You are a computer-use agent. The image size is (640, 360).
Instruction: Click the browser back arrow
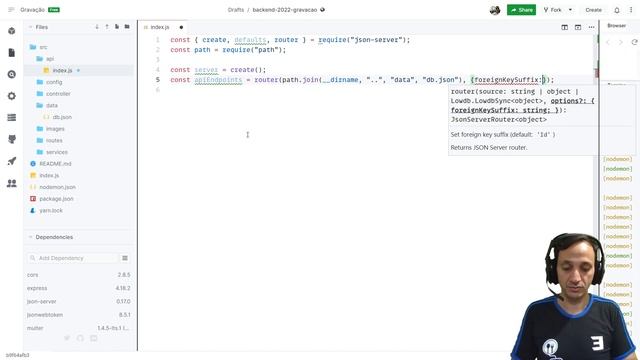608,42
